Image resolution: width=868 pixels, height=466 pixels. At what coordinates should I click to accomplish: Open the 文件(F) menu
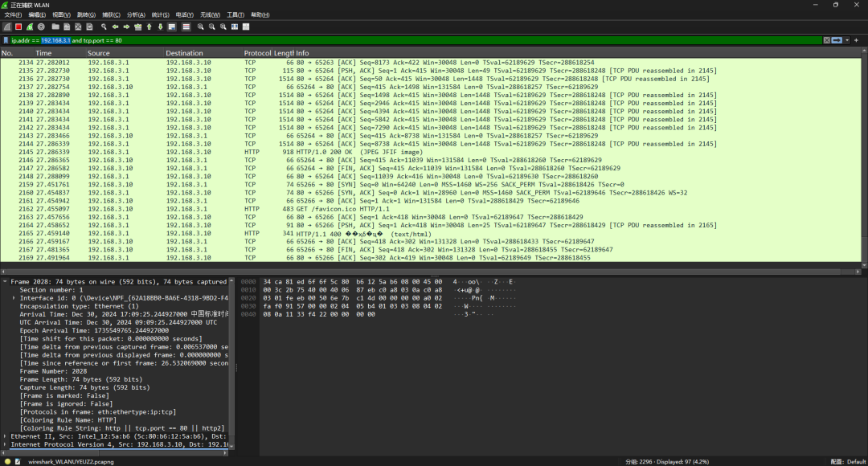click(14, 15)
